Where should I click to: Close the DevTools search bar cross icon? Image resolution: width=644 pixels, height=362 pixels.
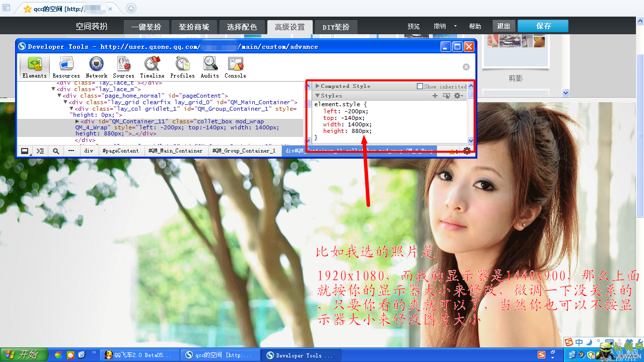466,66
